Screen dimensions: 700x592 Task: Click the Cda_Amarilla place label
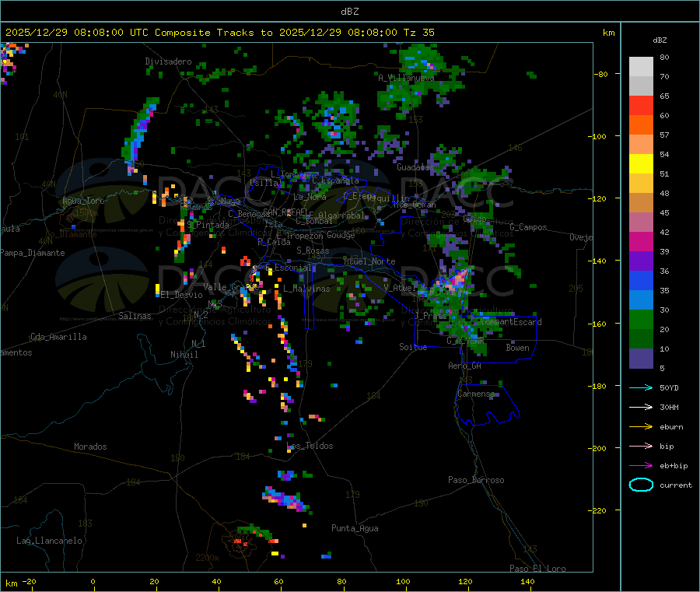click(x=58, y=337)
